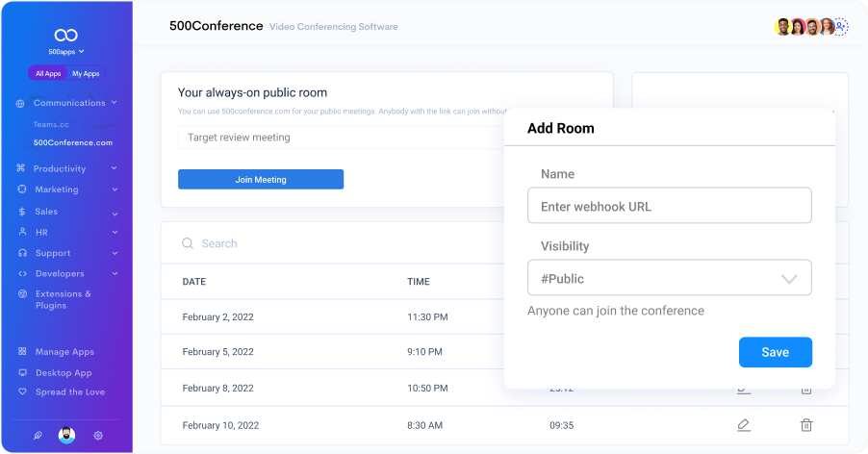Click the 500Conference header title

[216, 26]
